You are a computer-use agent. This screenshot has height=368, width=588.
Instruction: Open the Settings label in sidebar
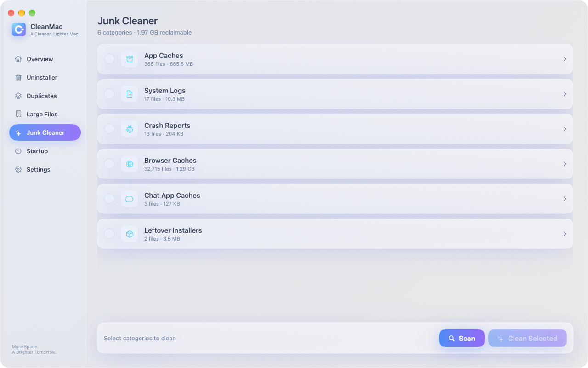click(x=39, y=169)
